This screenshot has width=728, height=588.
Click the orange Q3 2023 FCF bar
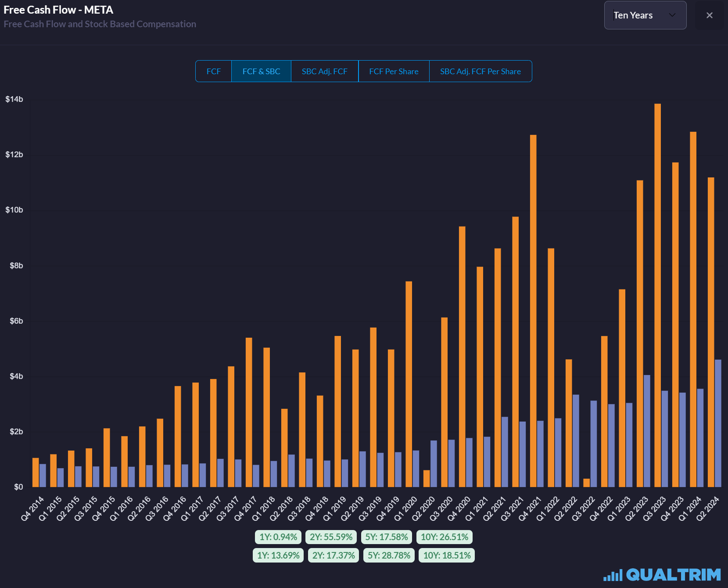(657, 295)
